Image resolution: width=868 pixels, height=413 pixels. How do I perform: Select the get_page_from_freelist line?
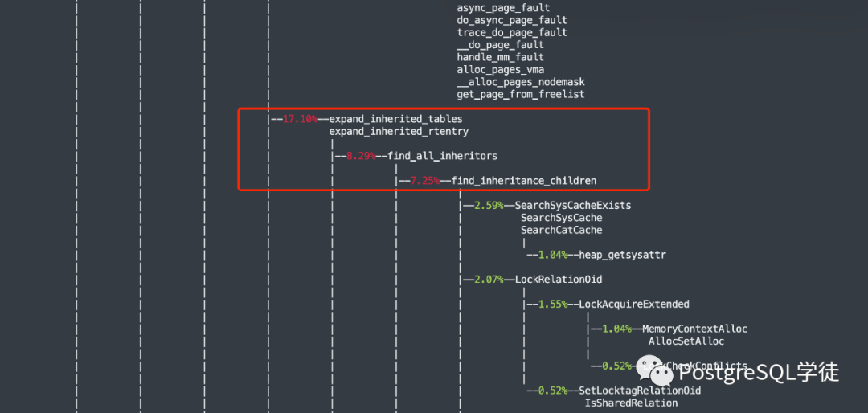(521, 94)
